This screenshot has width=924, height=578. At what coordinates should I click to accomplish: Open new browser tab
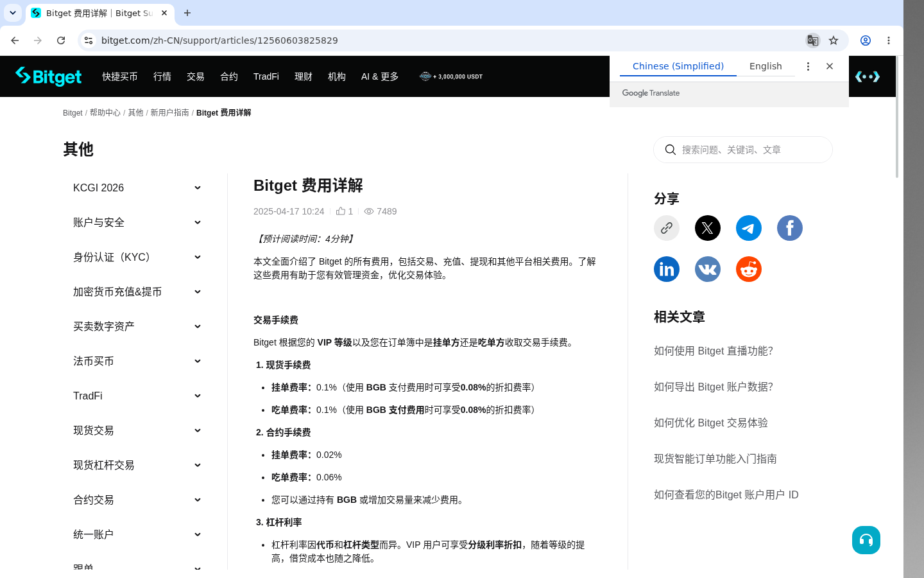point(187,13)
